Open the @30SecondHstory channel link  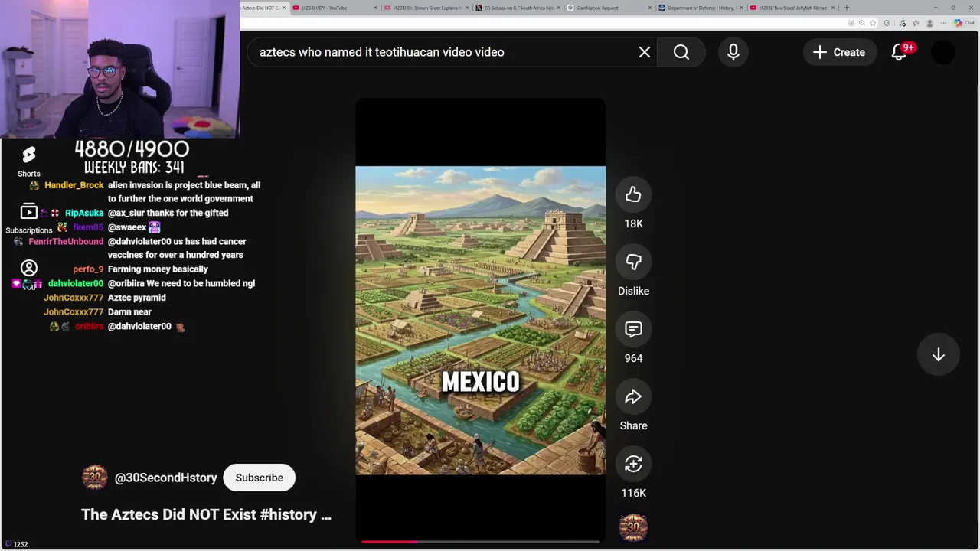click(165, 478)
